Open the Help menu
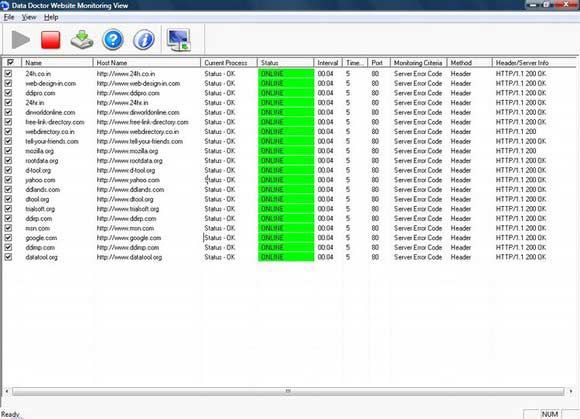 point(51,17)
